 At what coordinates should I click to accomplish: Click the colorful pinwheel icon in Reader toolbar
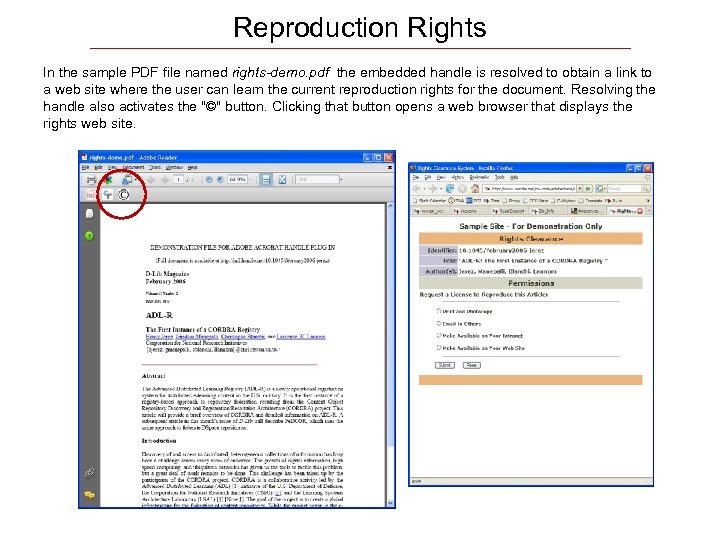tap(108, 180)
